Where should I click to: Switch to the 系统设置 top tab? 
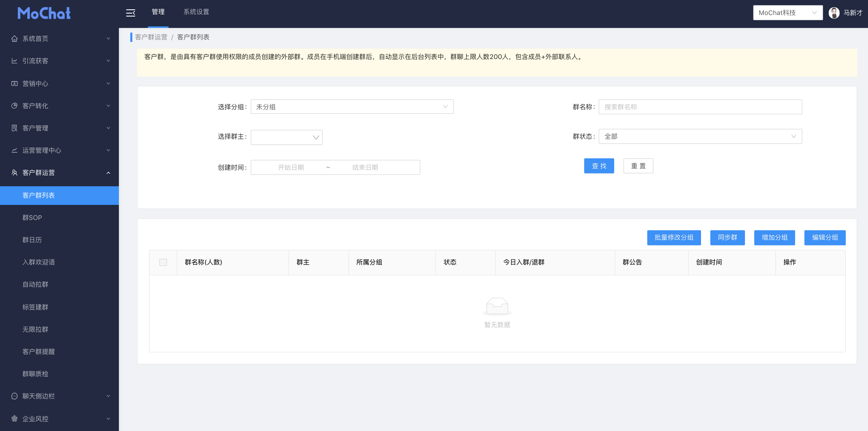pyautogui.click(x=196, y=12)
